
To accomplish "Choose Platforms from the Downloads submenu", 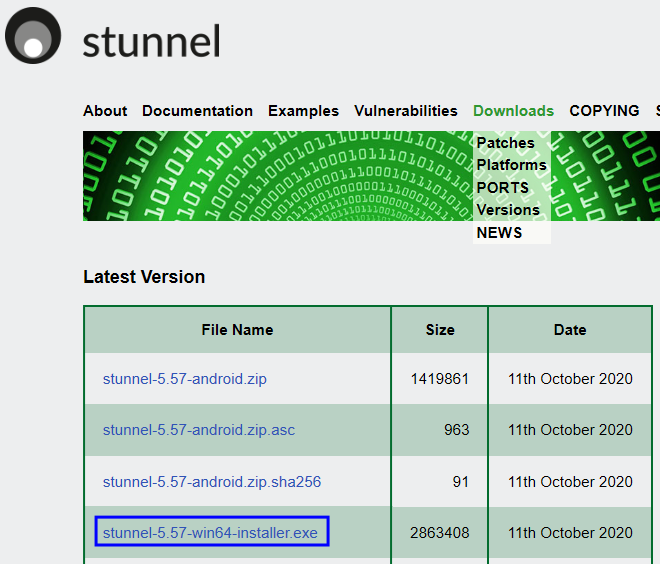I will [511, 165].
